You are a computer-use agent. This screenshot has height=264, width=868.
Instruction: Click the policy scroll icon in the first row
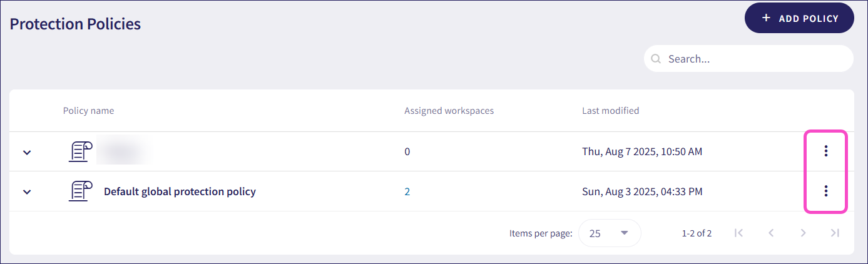tap(80, 151)
